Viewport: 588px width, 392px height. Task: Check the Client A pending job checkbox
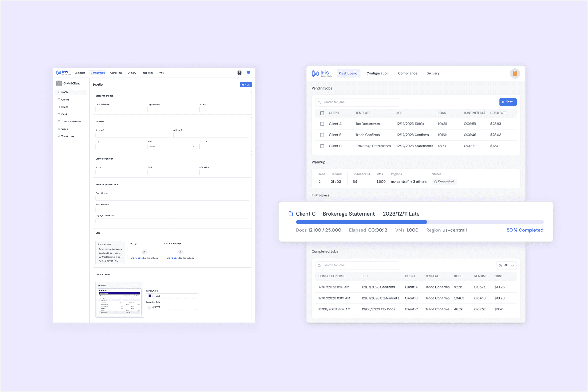(x=322, y=124)
